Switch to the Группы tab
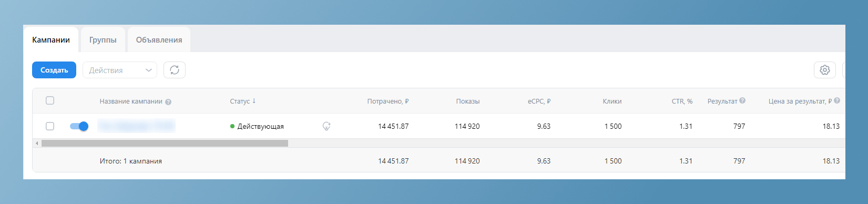The width and height of the screenshot is (868, 204). tap(103, 40)
